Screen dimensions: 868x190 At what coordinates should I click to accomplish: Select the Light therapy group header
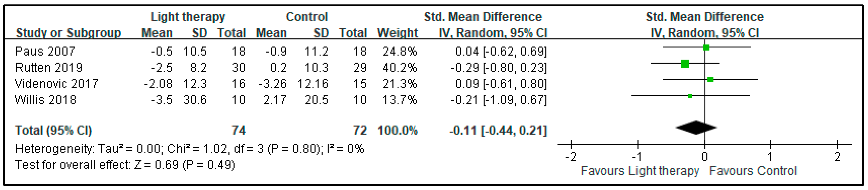[188, 17]
